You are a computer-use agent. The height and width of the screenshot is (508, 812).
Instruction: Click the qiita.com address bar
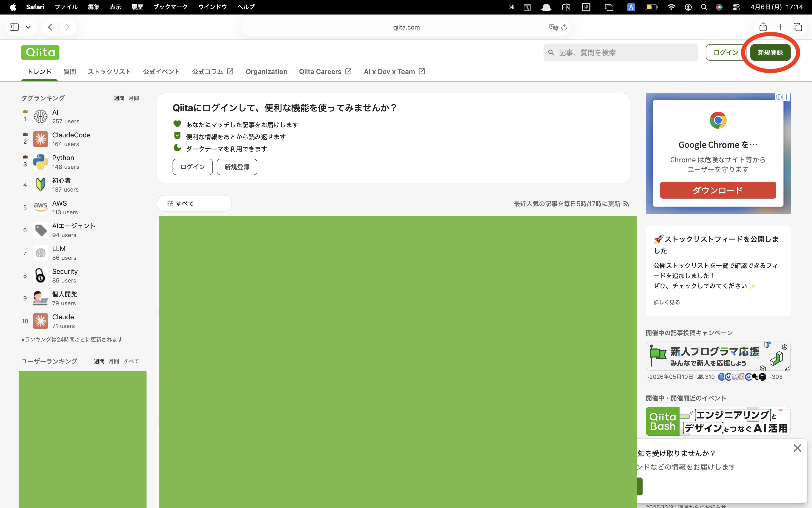[x=406, y=27]
